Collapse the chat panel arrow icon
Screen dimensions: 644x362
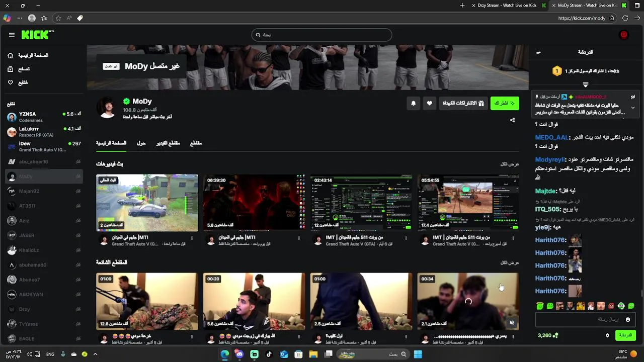click(x=538, y=52)
